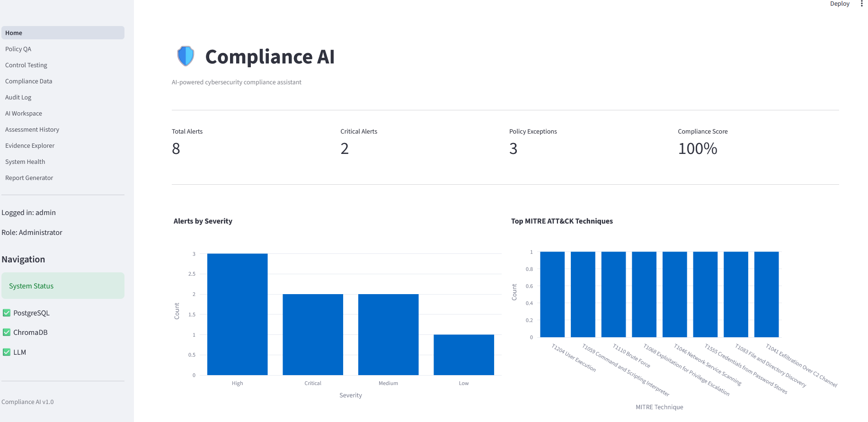Click the T1041 Exfiltration bar
Viewport: 868px width, 422px height.
point(766,294)
